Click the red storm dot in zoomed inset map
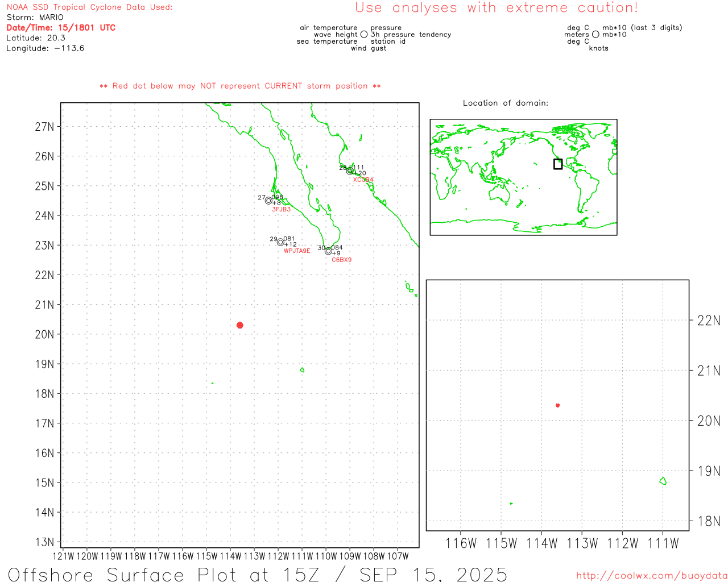The width and height of the screenshot is (728, 582). [x=557, y=405]
